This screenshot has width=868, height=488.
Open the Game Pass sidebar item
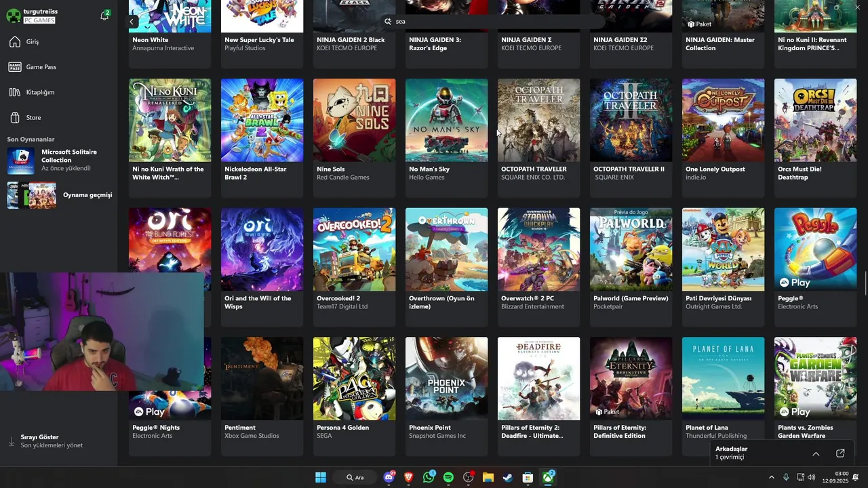click(x=58, y=67)
